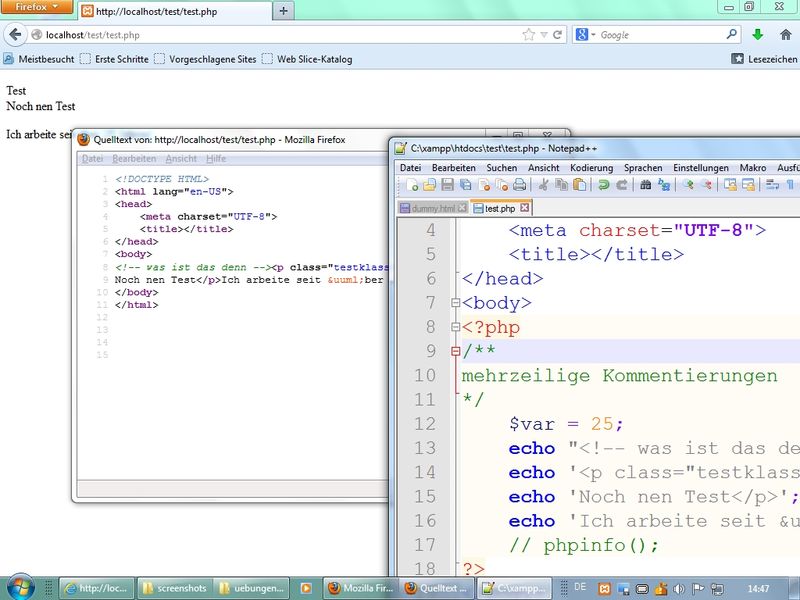Bookmark page with the star icon
Viewport: 800px width, 600px height.
528,35
